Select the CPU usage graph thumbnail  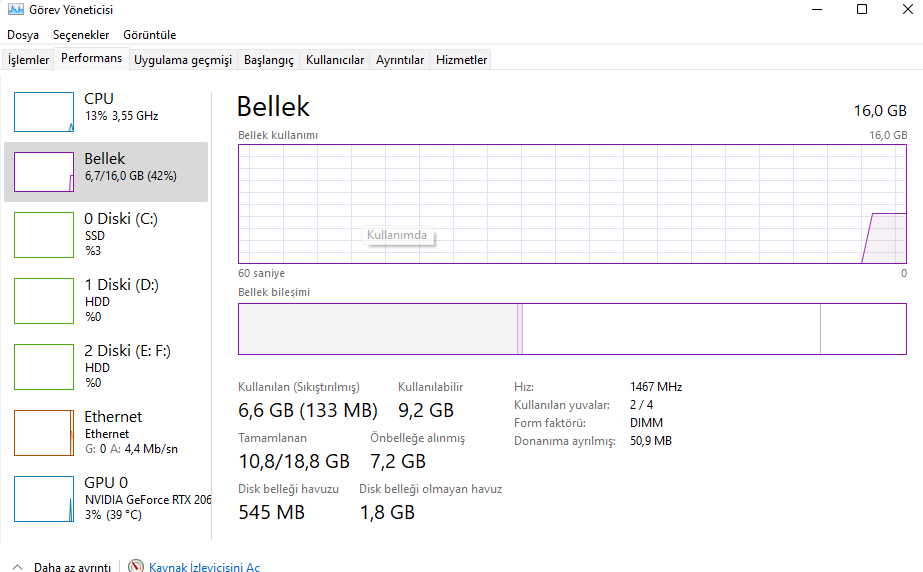pyautogui.click(x=44, y=112)
